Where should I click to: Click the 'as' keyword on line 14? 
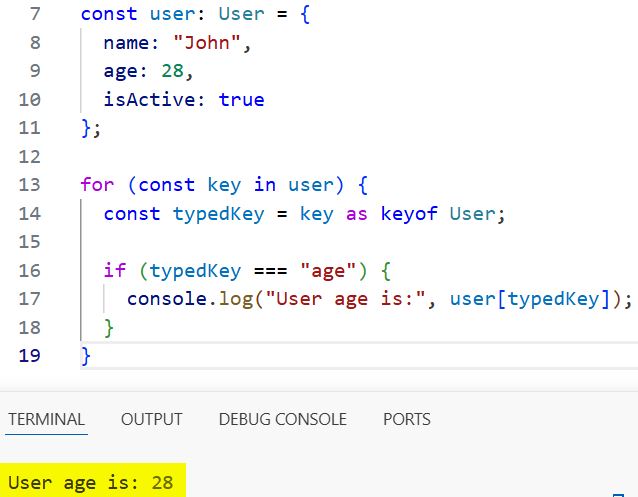point(357,215)
